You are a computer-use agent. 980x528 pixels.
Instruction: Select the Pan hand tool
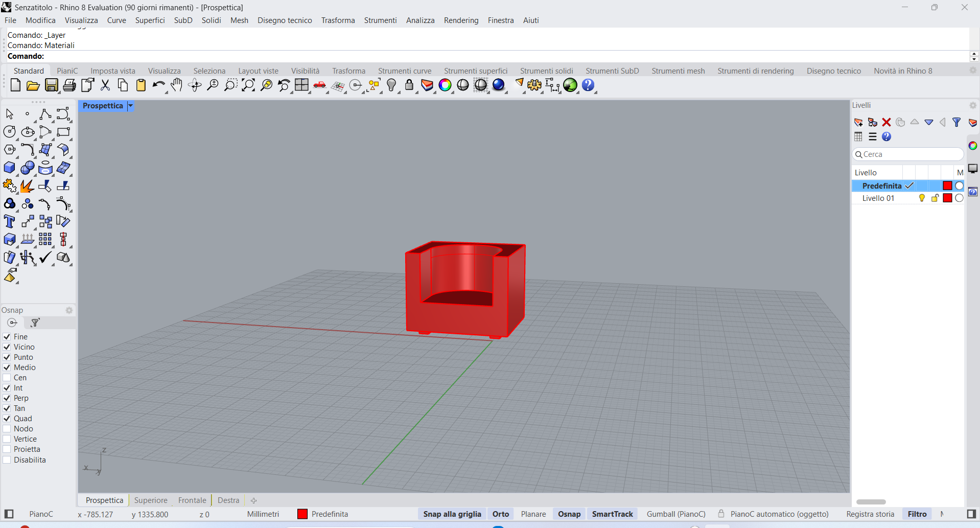[x=176, y=85]
